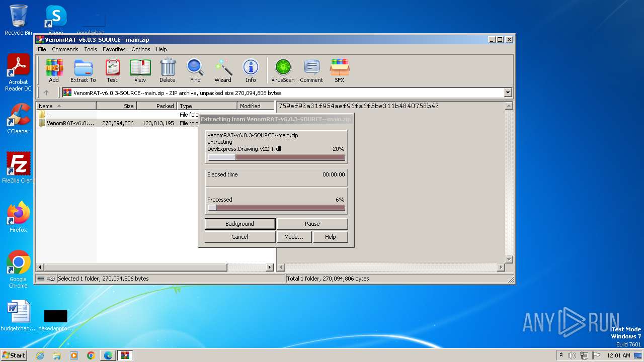Open Recycle Bin desktop icon

18,20
